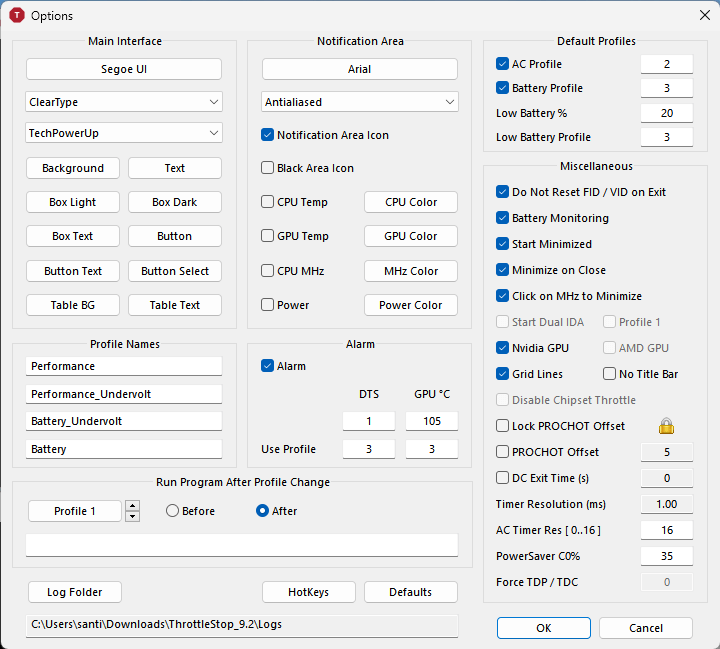720x649 pixels.
Task: Click the Segoe UI font button
Action: pyautogui.click(x=124, y=69)
